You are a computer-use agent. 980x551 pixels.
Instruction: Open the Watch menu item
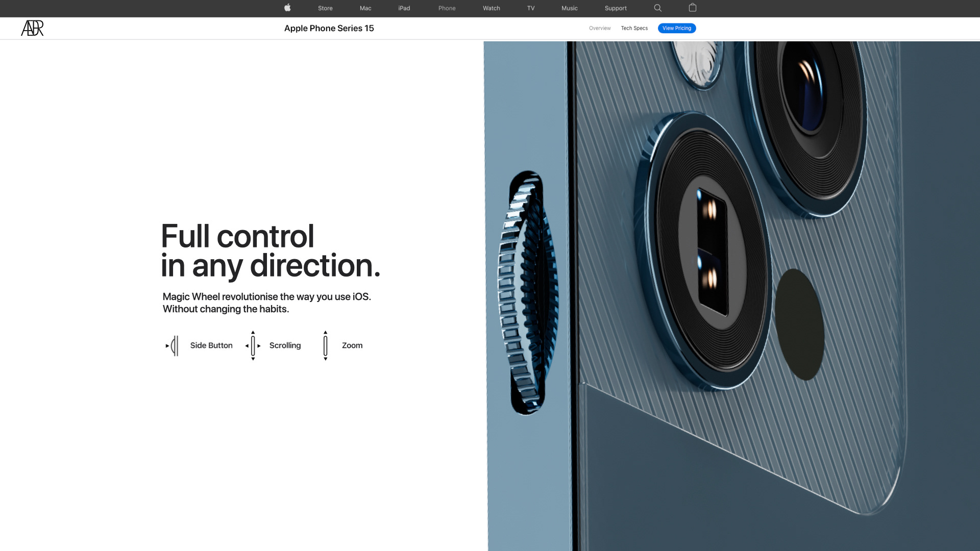coord(491,8)
